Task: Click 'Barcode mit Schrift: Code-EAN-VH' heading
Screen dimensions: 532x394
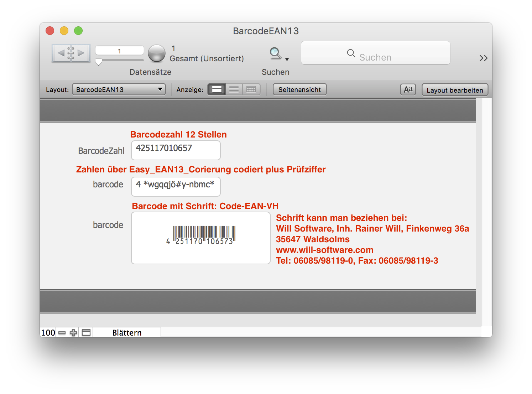Action: click(x=205, y=206)
